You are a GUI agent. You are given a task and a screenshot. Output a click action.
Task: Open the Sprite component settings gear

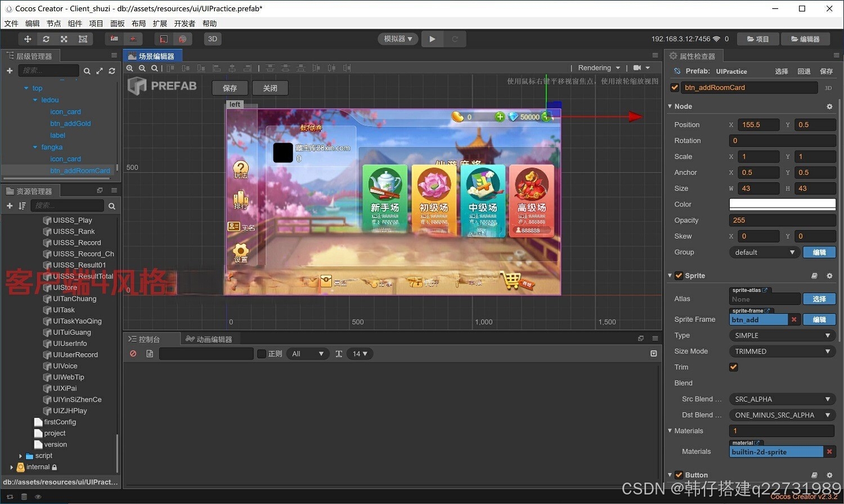(x=829, y=276)
